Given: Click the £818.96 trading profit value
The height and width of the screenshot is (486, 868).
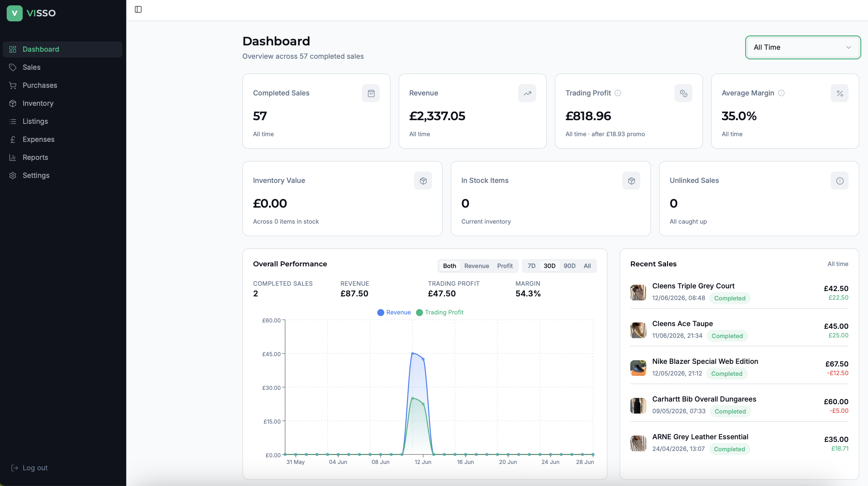Looking at the screenshot, I should [588, 116].
